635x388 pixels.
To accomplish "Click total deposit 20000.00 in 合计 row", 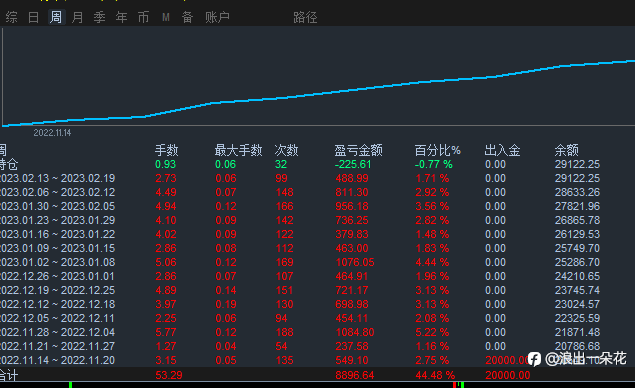I will 508,375.
